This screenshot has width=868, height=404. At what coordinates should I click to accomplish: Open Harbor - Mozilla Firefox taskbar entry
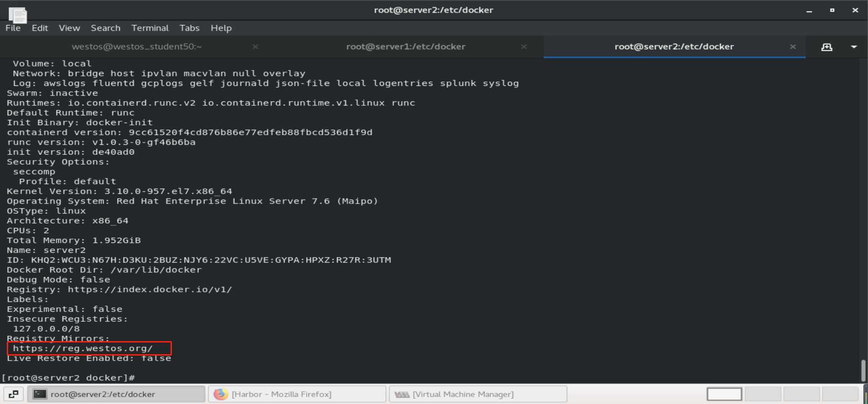[x=297, y=394]
